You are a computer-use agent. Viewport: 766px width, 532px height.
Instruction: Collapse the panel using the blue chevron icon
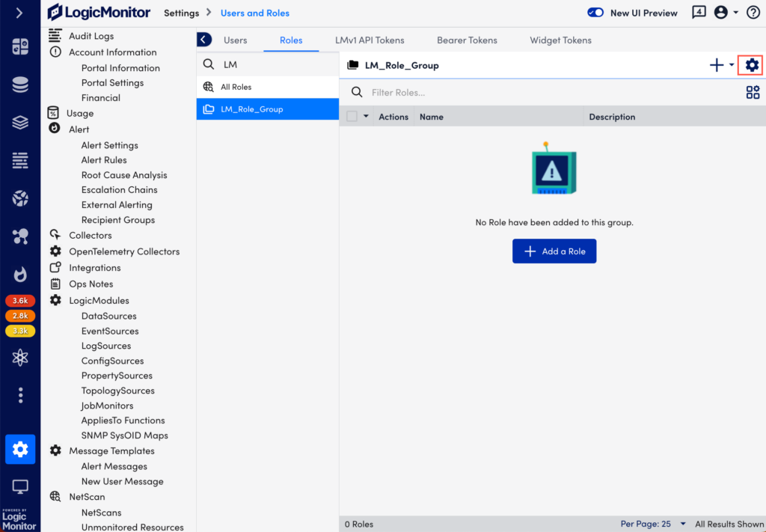pyautogui.click(x=204, y=40)
